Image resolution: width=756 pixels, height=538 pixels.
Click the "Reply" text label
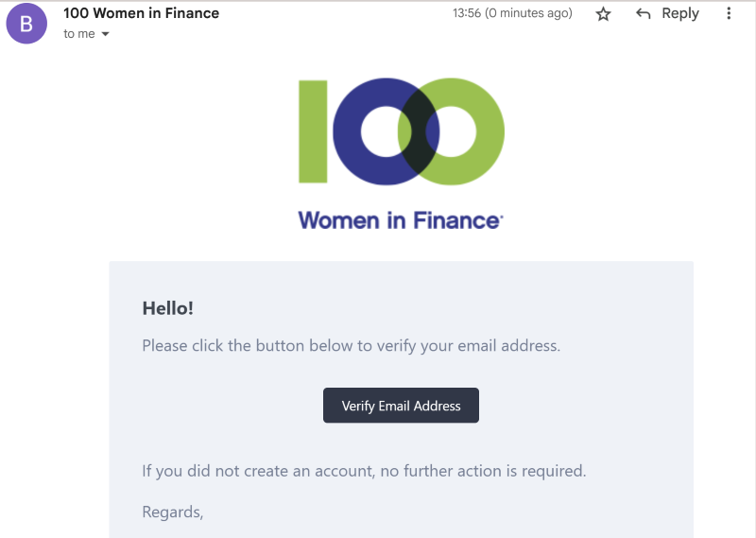click(x=680, y=13)
